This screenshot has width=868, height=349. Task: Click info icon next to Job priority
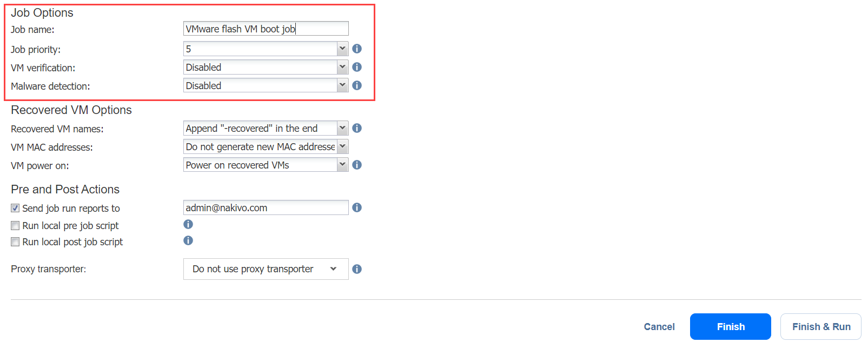tap(357, 49)
